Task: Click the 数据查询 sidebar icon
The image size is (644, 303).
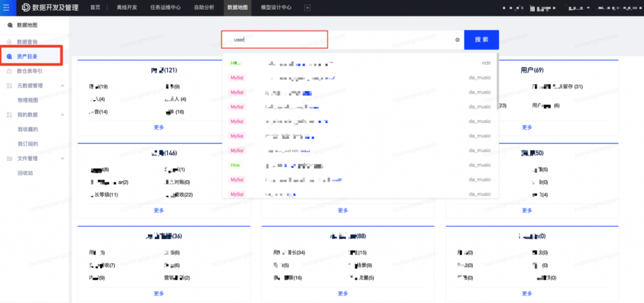Action: point(10,42)
